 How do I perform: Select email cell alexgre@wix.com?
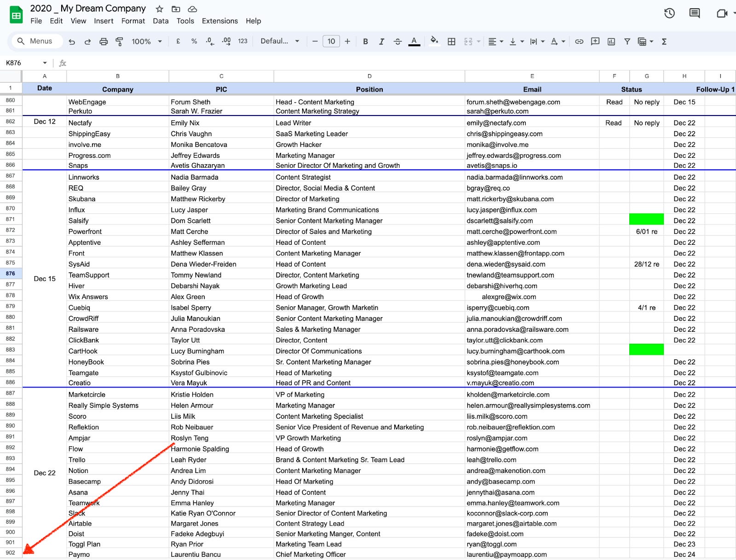click(x=532, y=297)
